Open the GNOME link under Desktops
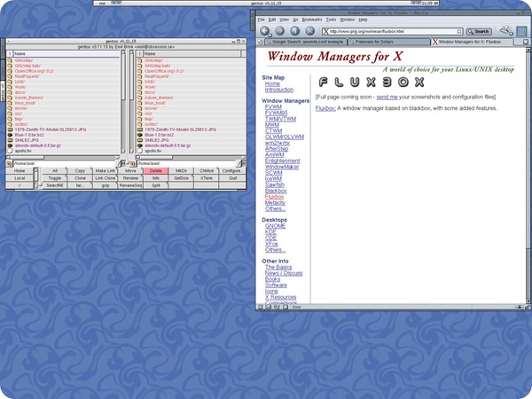This screenshot has height=399, width=532. coord(275,226)
